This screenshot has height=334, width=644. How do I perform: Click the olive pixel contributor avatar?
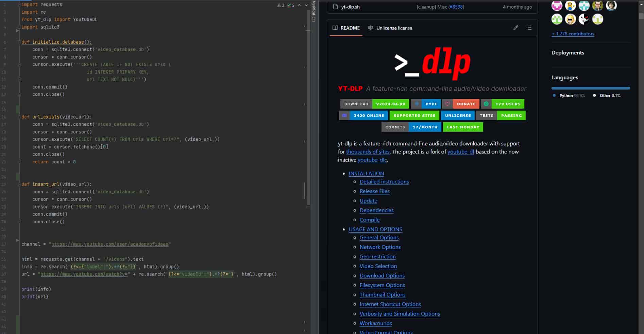[598, 19]
